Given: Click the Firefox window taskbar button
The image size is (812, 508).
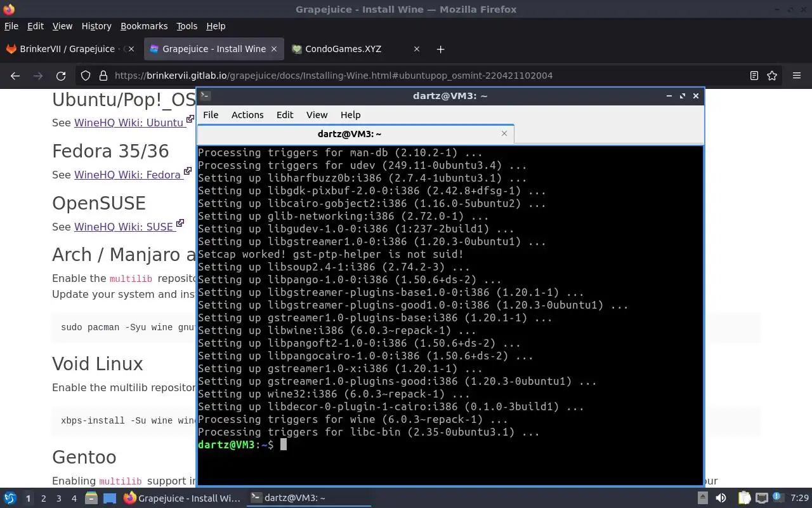Looking at the screenshot, I should click(182, 498).
